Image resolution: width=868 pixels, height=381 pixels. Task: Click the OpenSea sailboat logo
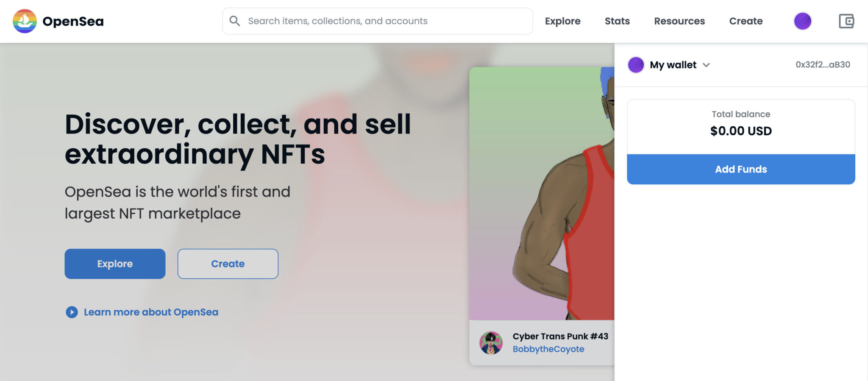tap(25, 21)
